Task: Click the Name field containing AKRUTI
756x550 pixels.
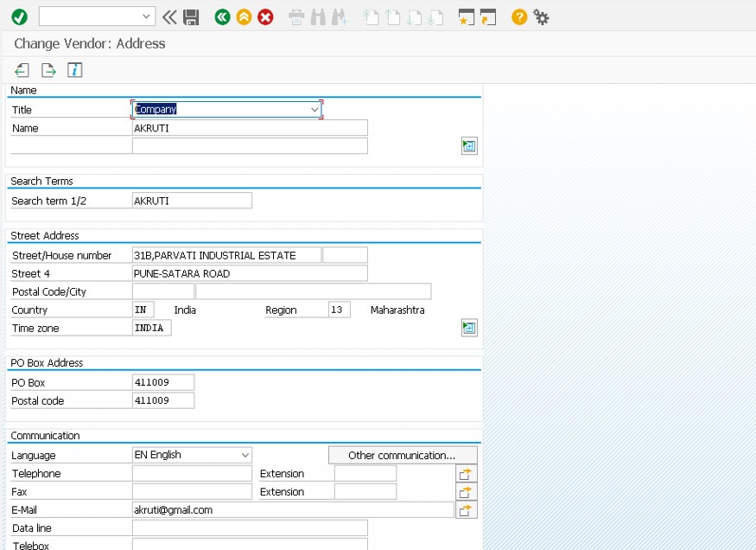Action: coord(250,128)
